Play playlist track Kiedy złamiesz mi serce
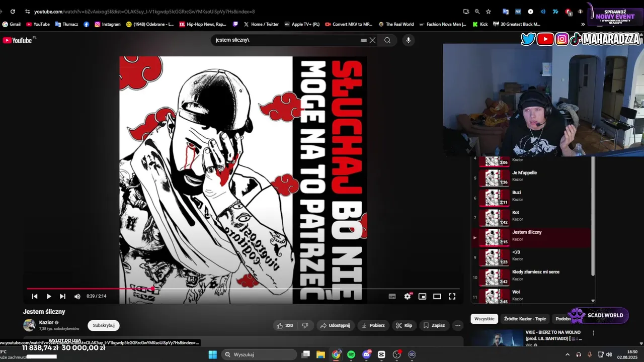644x362 pixels. click(531, 277)
